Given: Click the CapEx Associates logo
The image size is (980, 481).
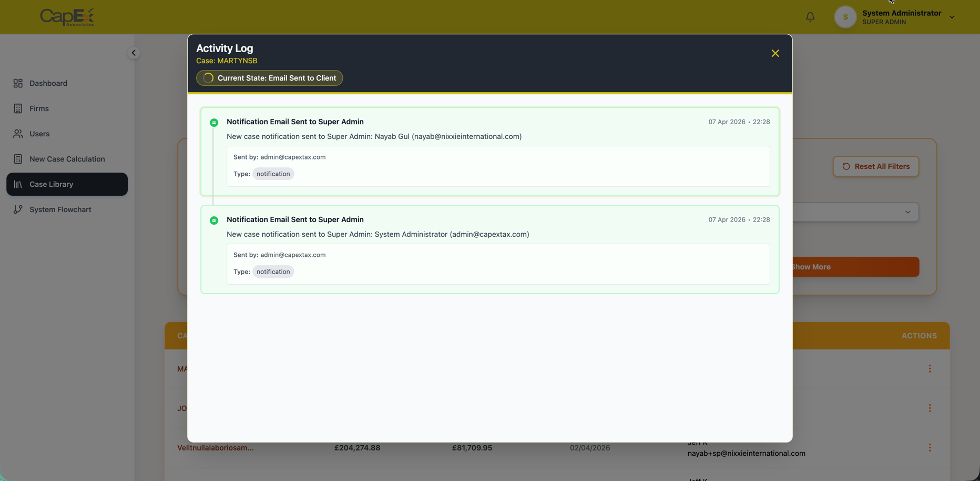Looking at the screenshot, I should 67,17.
